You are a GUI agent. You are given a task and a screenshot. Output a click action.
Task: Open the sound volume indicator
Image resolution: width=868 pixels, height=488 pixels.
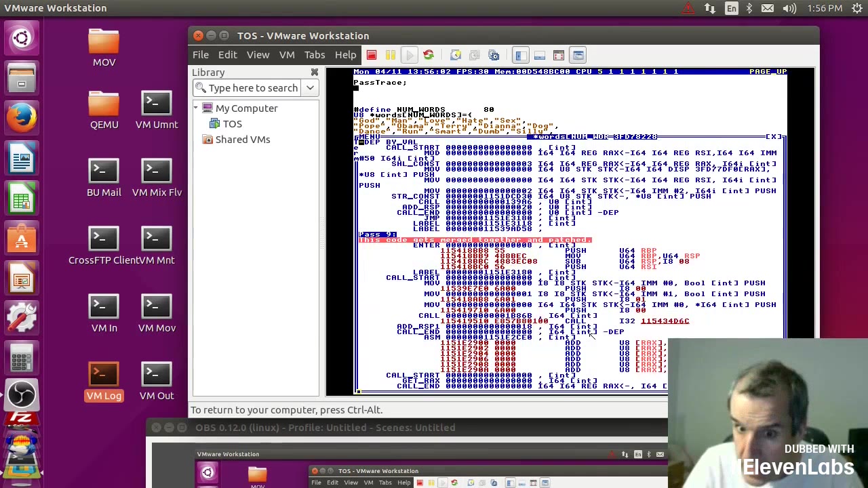pos(789,8)
